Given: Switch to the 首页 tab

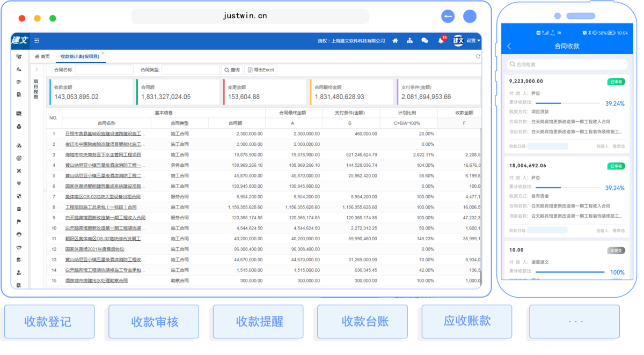Looking at the screenshot, I should coord(42,56).
